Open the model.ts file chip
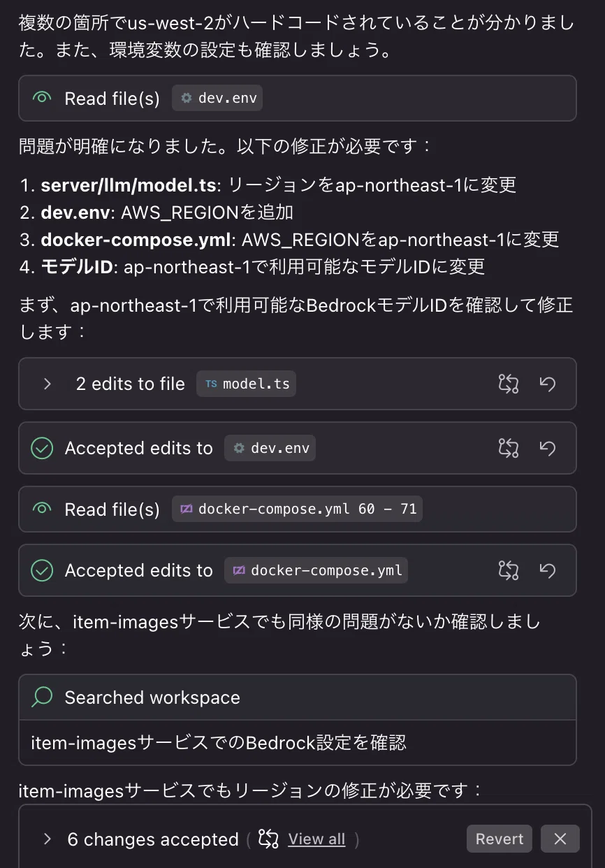Viewport: 605px width, 868px height. point(247,384)
